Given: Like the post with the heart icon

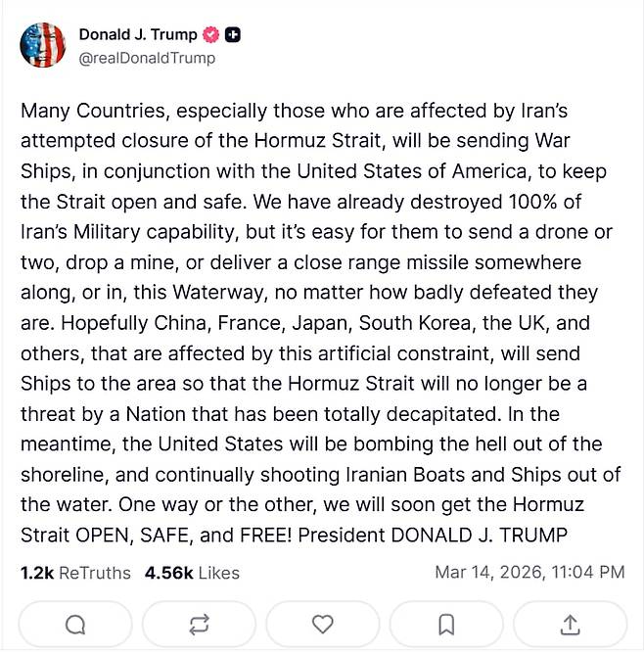Looking at the screenshot, I should click(322, 624).
